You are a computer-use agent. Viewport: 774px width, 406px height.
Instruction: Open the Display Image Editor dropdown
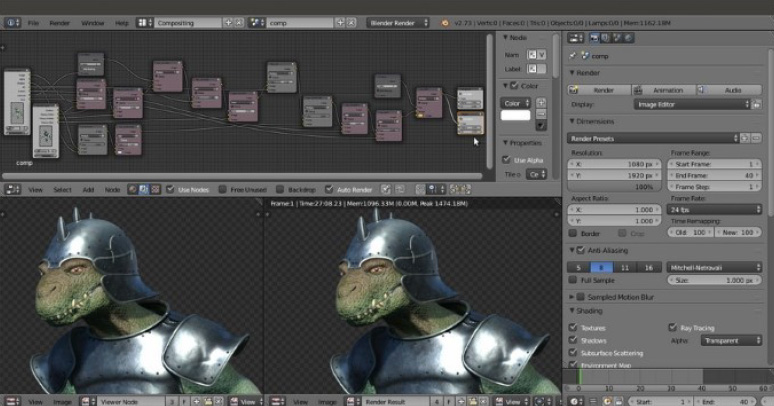pos(692,104)
